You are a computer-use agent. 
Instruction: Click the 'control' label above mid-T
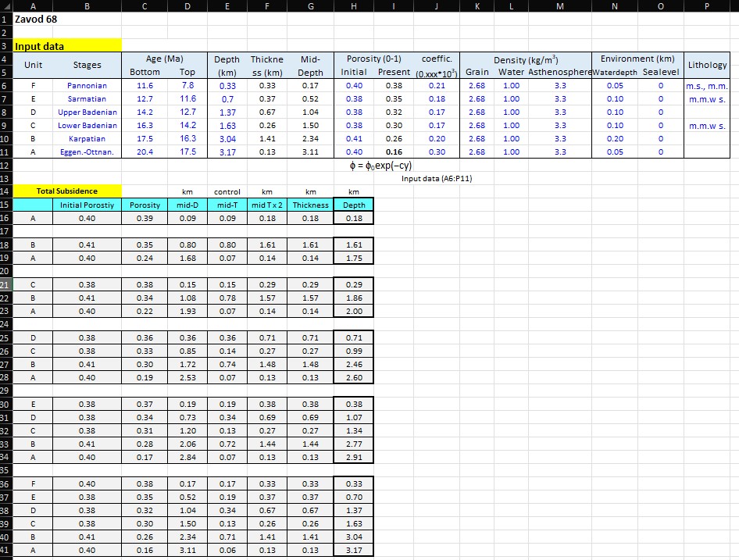point(227,192)
